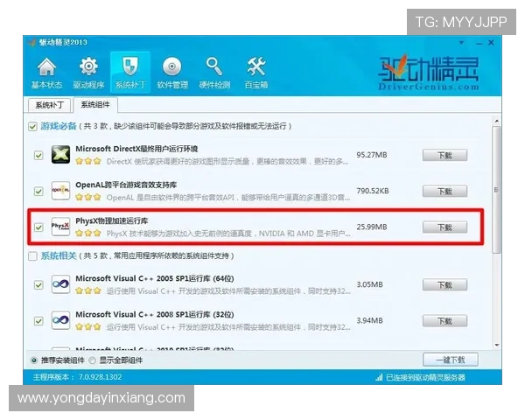Click the Microsoft DirectX最终用户运行环境 title
The image size is (525, 420).
(x=136, y=149)
